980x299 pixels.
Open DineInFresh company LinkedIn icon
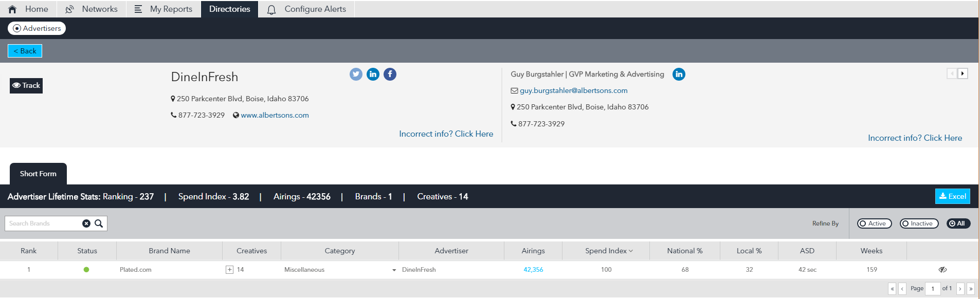(x=373, y=74)
